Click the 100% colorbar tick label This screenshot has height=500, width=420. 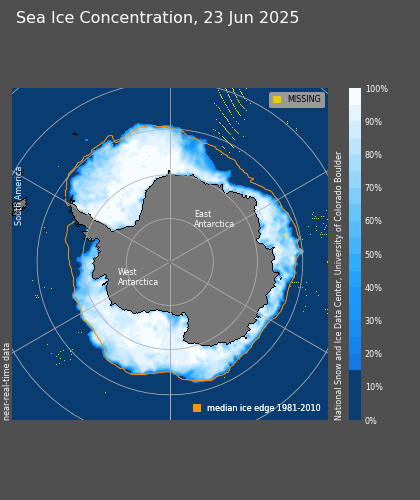pos(377,89)
